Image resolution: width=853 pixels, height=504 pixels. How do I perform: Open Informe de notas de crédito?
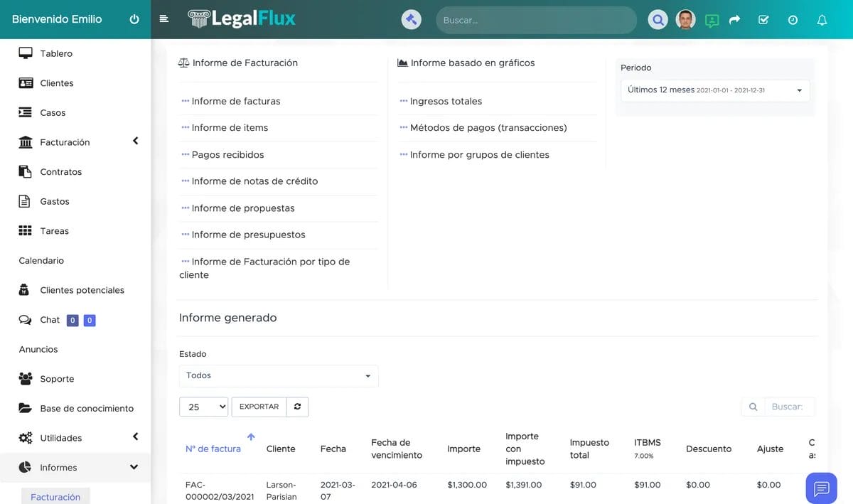point(254,181)
